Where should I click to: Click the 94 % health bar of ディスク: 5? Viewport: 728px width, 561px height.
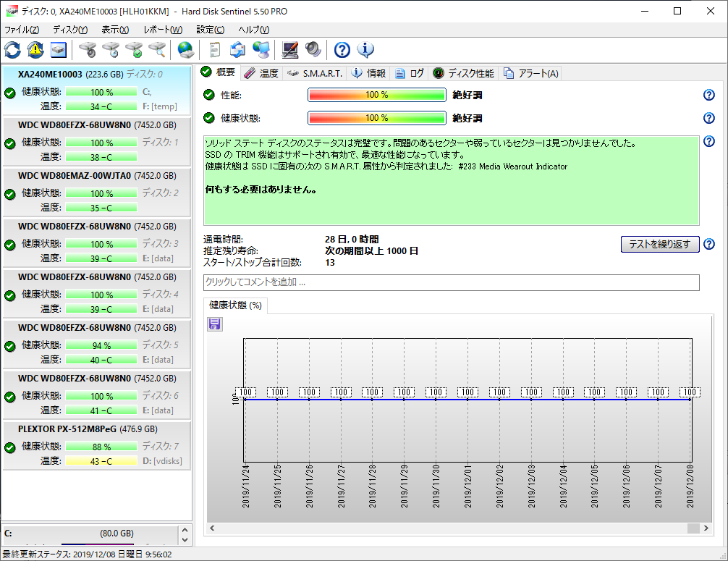click(x=101, y=345)
